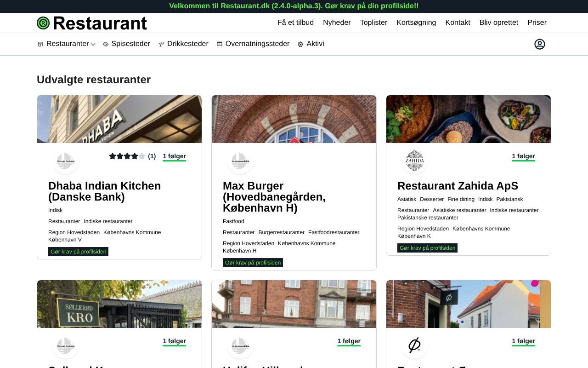
Task: Click the Drikkesteder cocktail glass icon
Action: pyautogui.click(x=161, y=44)
